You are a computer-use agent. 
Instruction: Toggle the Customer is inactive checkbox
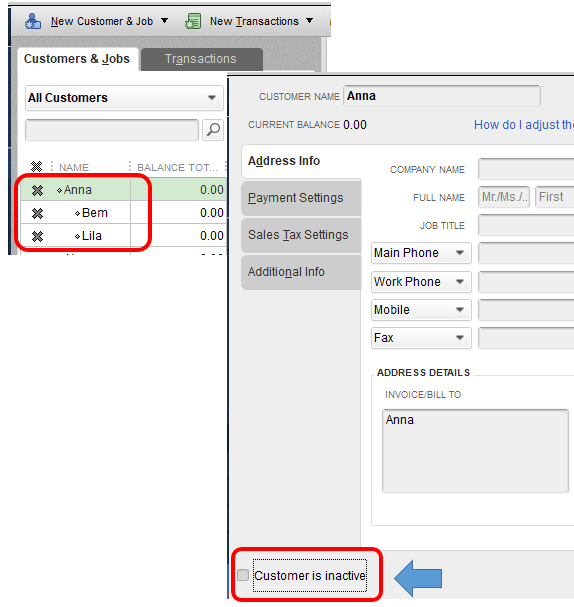243,575
